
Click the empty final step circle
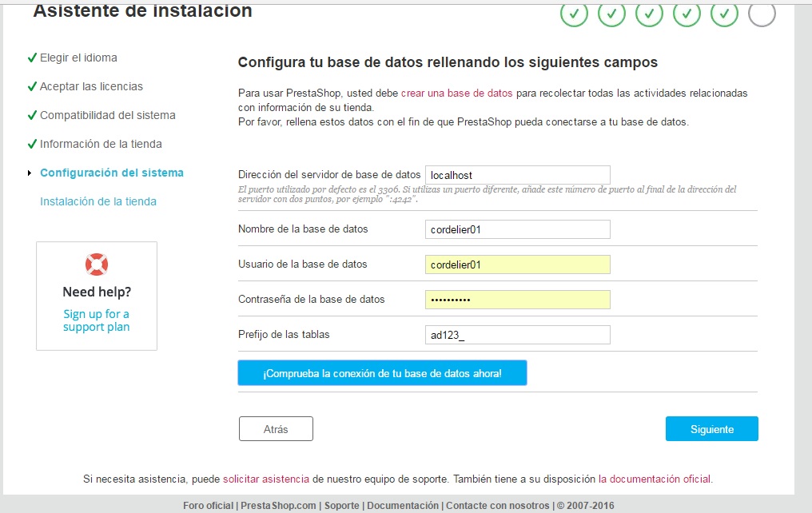click(x=762, y=14)
